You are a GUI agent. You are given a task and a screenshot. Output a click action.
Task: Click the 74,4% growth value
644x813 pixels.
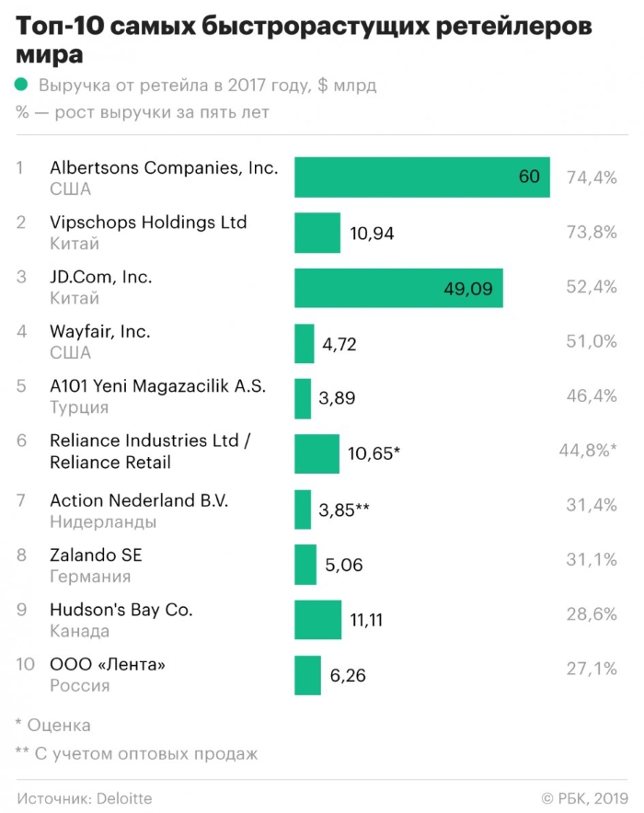pyautogui.click(x=592, y=177)
